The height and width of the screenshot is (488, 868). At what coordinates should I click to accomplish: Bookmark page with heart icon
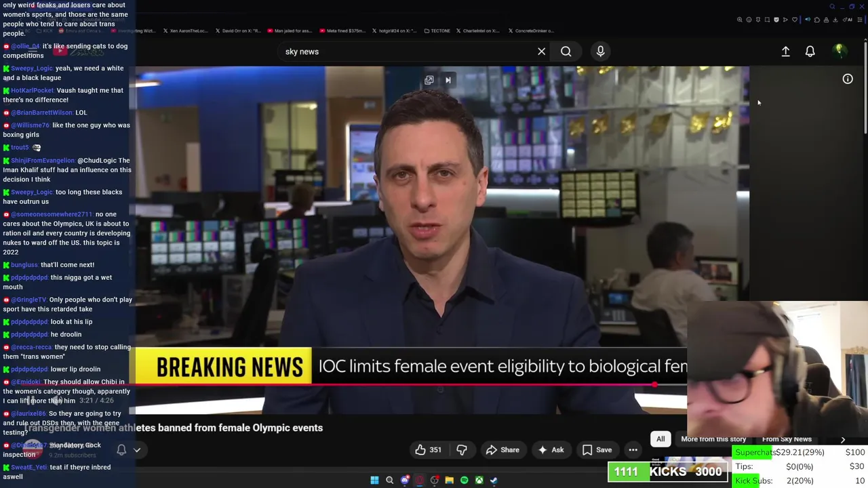(795, 20)
